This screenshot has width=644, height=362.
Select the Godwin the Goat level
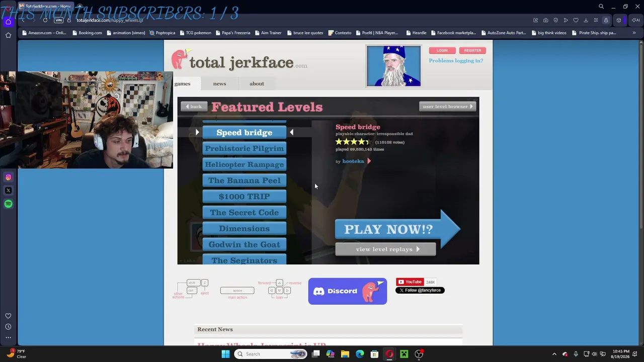tap(244, 244)
